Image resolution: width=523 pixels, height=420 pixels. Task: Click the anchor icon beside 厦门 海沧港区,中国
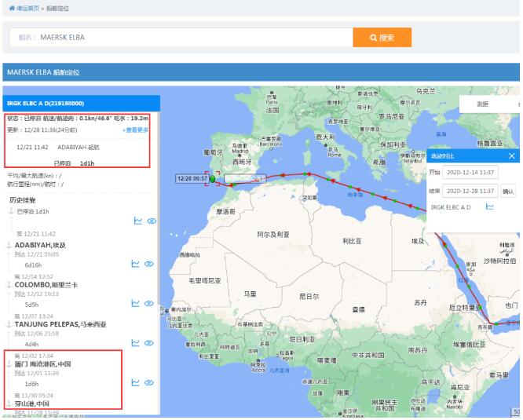(x=9, y=363)
